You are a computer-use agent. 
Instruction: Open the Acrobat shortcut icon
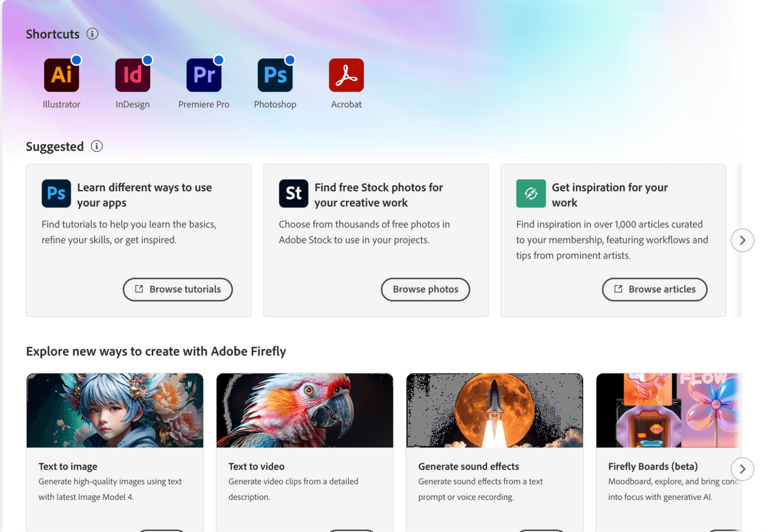346,76
